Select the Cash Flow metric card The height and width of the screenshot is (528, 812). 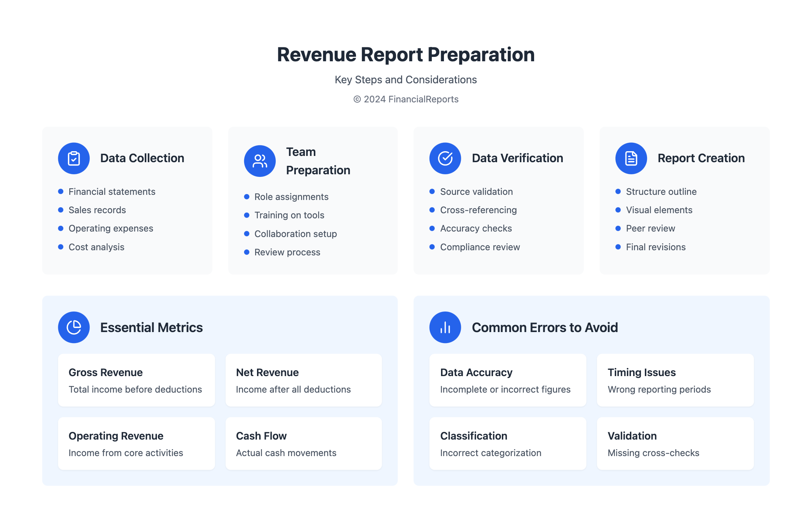(304, 444)
